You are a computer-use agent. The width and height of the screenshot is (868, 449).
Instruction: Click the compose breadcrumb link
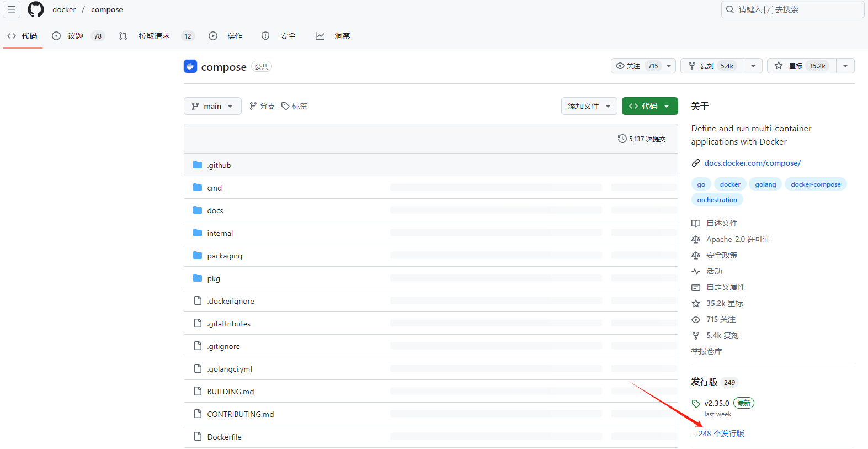(107, 9)
